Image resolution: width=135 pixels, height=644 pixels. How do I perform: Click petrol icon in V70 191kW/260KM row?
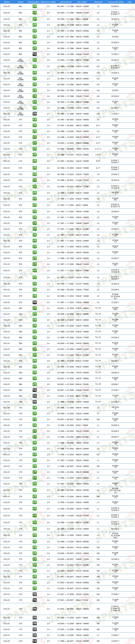tap(35, 571)
